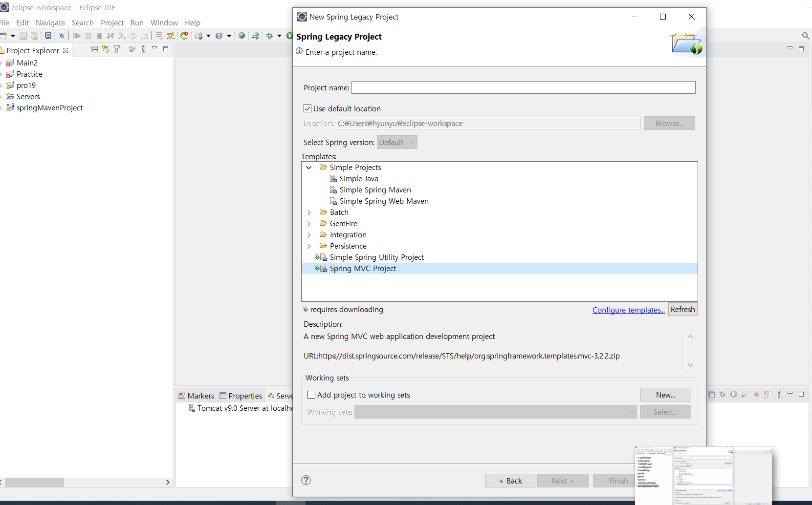Click the Disconnect debug toolbar icon
812x505 pixels.
coord(110,36)
